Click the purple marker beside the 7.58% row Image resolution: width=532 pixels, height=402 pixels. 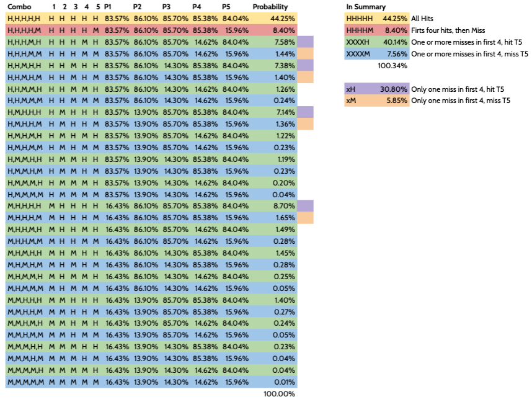[306, 42]
